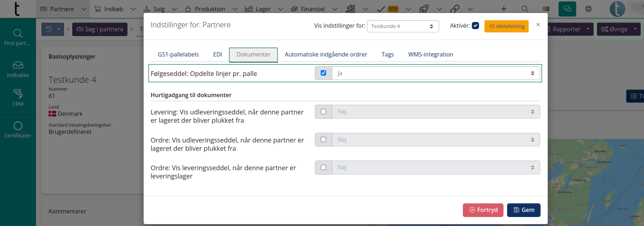The width and height of the screenshot is (644, 226).
Task: Enable the Levering udleveringsseddel checkbox
Action: (x=323, y=112)
